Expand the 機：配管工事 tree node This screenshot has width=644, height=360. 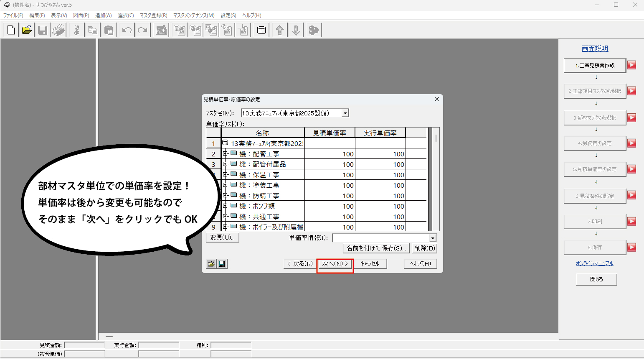coord(225,153)
